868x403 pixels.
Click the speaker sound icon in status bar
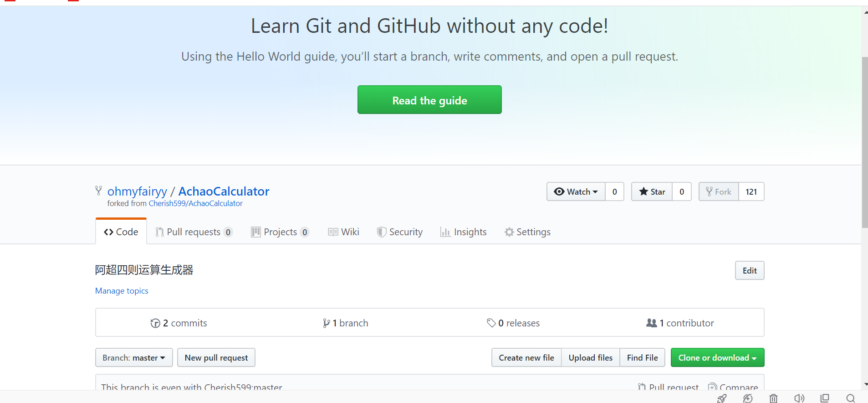click(x=799, y=398)
